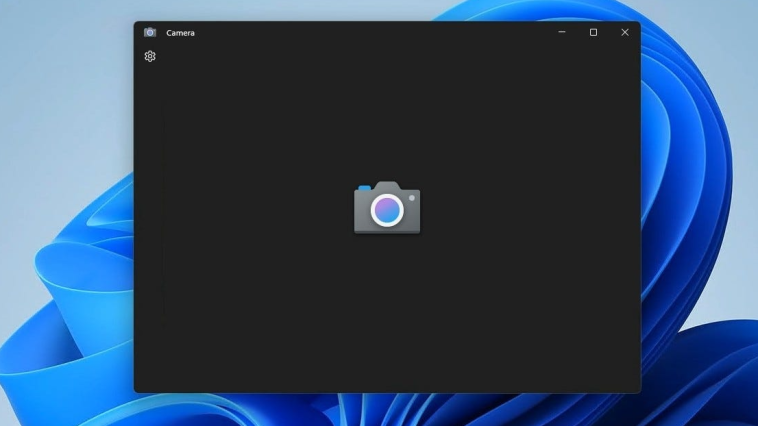The image size is (758, 426).
Task: Click the blue shutter button atop camera logo
Action: pos(365,187)
